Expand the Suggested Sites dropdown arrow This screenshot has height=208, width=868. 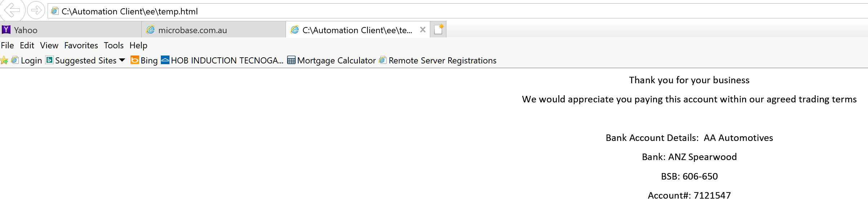point(122,60)
